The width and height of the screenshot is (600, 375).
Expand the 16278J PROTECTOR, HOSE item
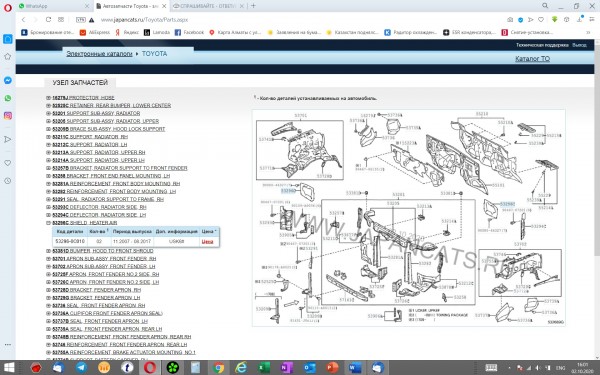tap(49, 98)
